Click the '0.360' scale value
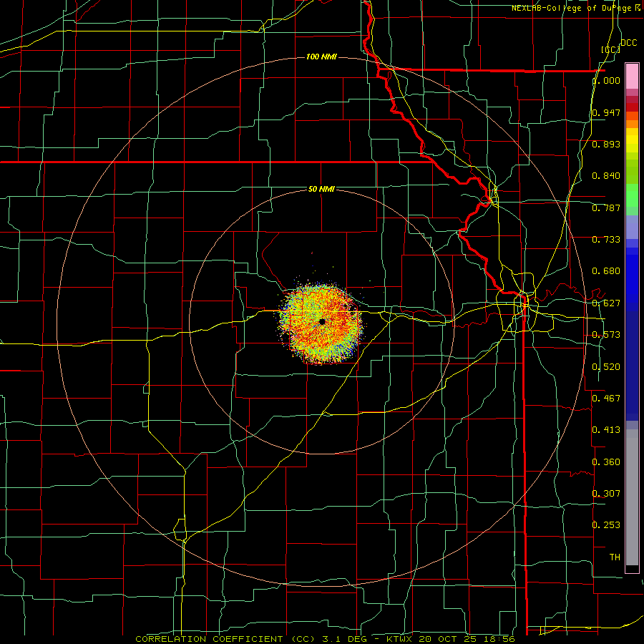Image resolution: width=644 pixels, height=644 pixels. pyautogui.click(x=606, y=462)
